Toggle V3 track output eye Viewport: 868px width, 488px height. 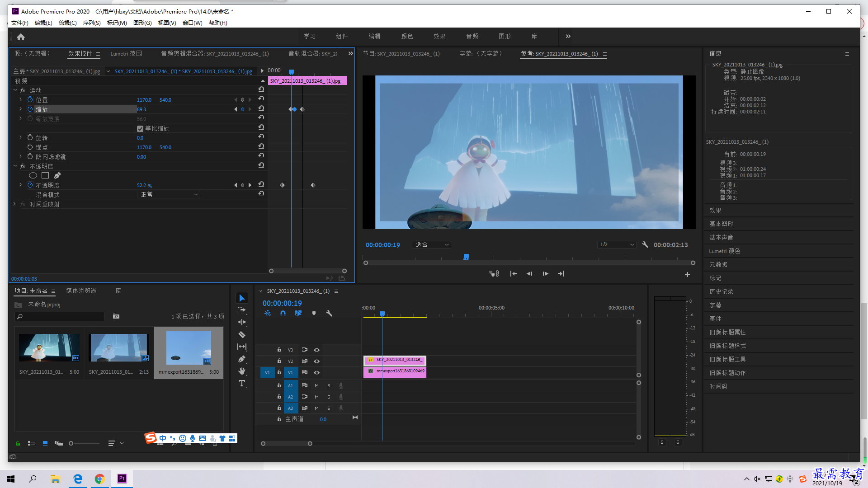317,350
